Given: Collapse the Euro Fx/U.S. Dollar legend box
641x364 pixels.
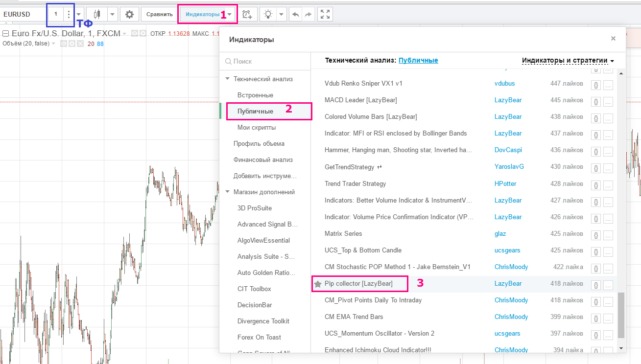Looking at the screenshot, I should coord(6,34).
